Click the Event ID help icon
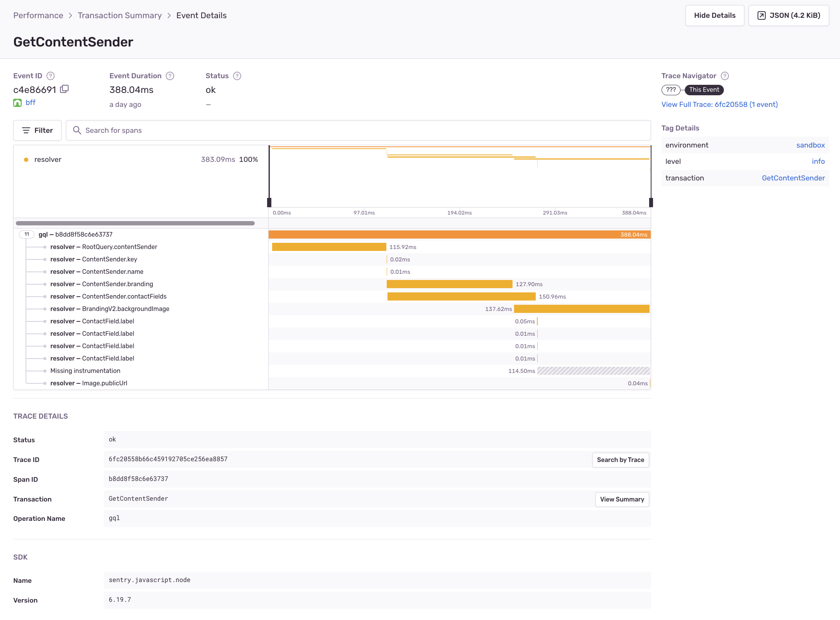This screenshot has width=840, height=620. (x=50, y=76)
